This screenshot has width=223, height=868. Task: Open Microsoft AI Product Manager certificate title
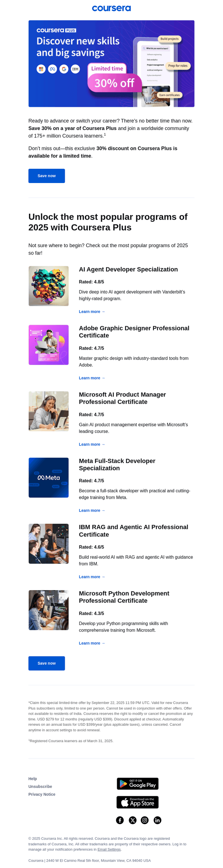122,398
